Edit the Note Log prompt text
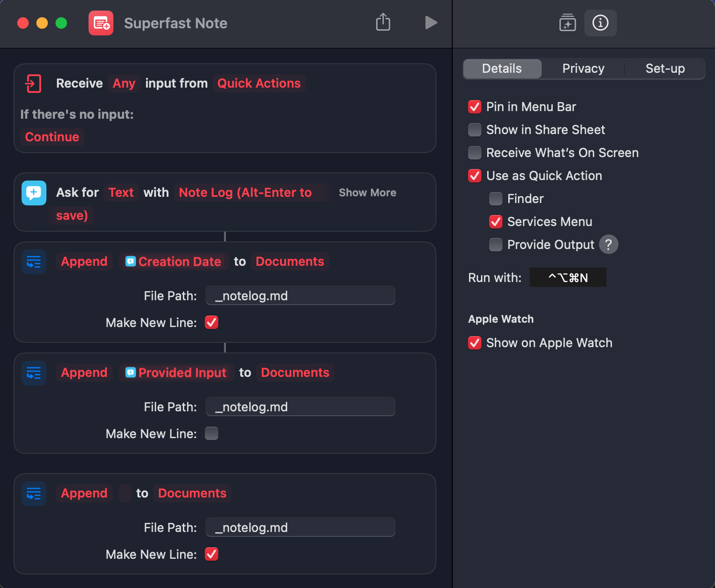 245,192
